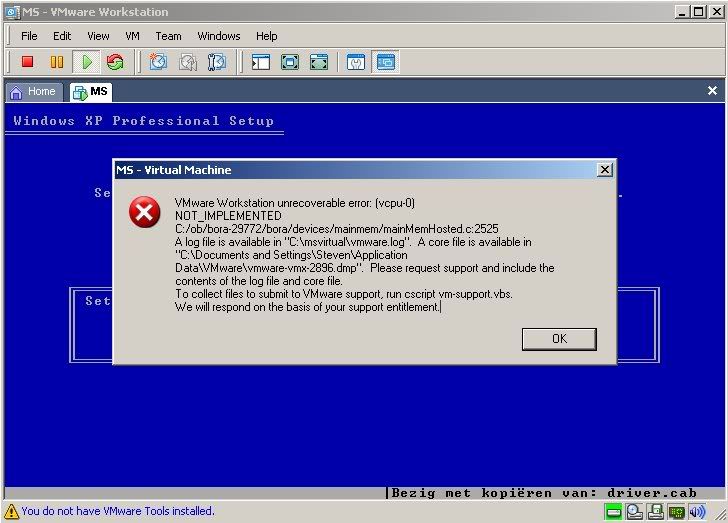The height and width of the screenshot is (523, 728).
Task: Click the network adapter status icon
Action: pyautogui.click(x=676, y=512)
